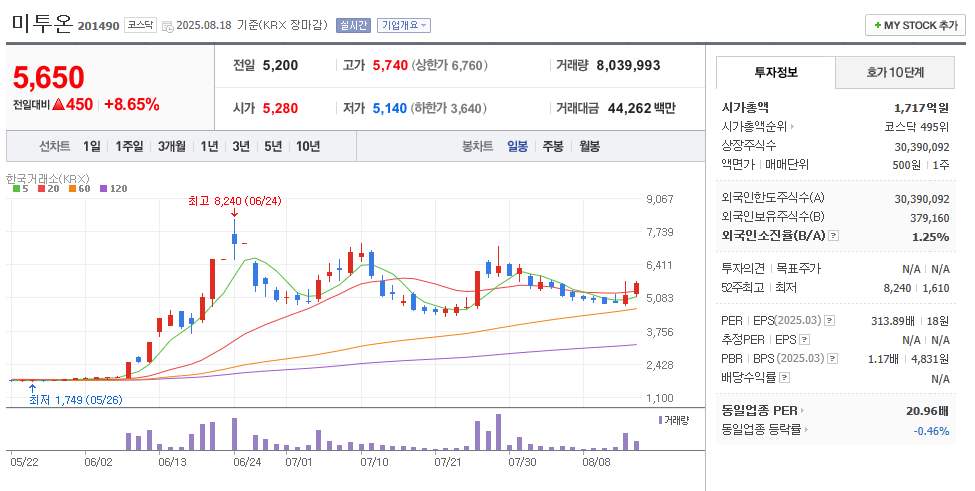Image resolution: width=975 pixels, height=491 pixels.
Task: Click the 외국인소진율 value 1.25%
Action: [930, 237]
